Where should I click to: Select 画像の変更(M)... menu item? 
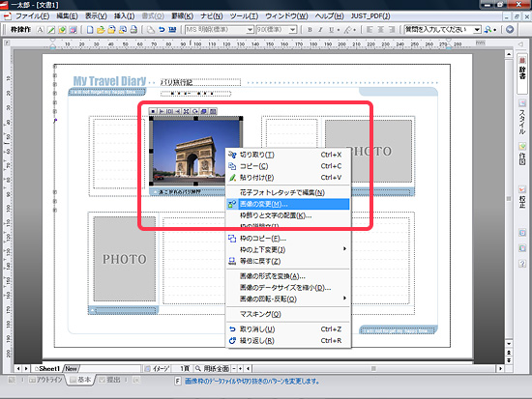287,204
